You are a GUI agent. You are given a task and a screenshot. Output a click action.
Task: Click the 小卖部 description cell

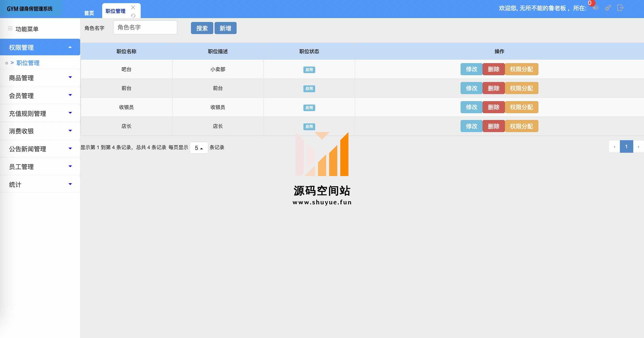pyautogui.click(x=218, y=69)
